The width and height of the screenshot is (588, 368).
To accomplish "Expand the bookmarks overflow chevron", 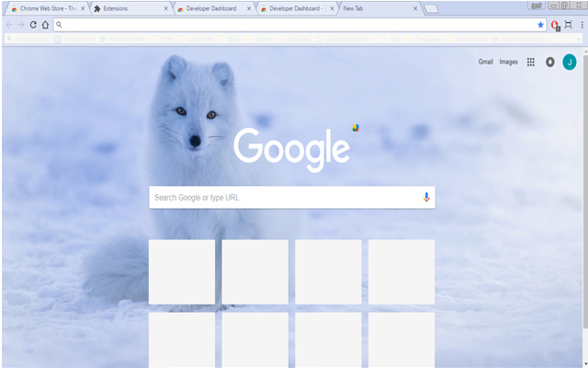I will tap(578, 39).
